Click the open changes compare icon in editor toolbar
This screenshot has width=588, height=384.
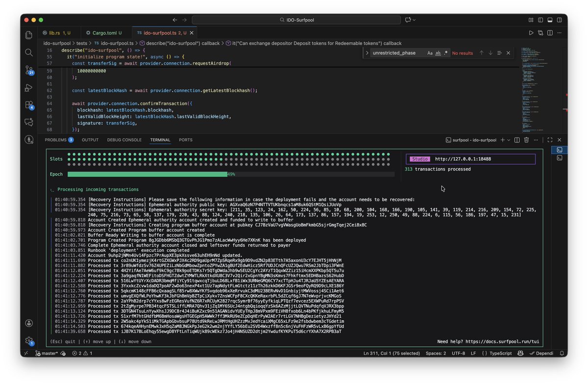pos(540,33)
